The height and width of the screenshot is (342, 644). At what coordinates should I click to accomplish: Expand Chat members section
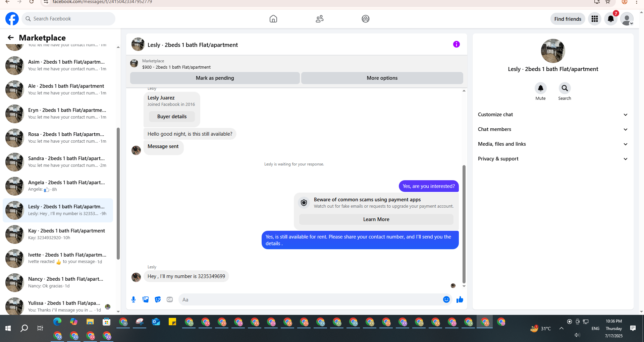[x=553, y=129]
